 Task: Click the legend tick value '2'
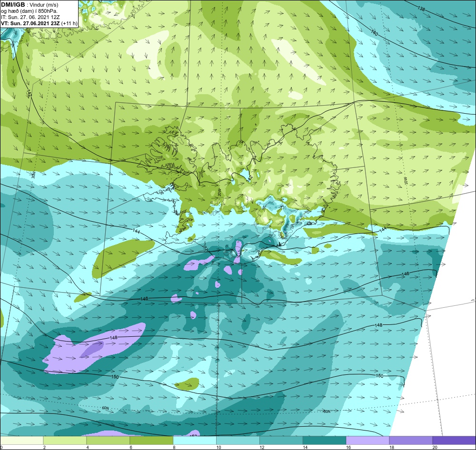point(44,447)
